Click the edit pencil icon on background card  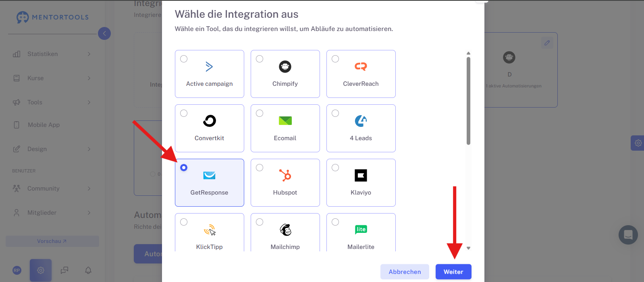coord(547,43)
